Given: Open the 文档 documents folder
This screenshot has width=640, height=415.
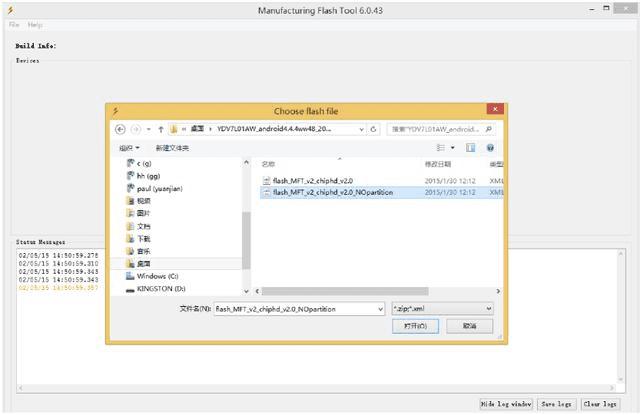Looking at the screenshot, I should pyautogui.click(x=139, y=226).
